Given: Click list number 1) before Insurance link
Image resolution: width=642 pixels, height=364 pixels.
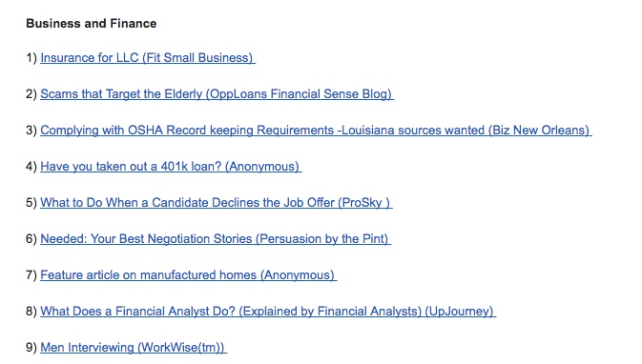Looking at the screenshot, I should point(31,58).
